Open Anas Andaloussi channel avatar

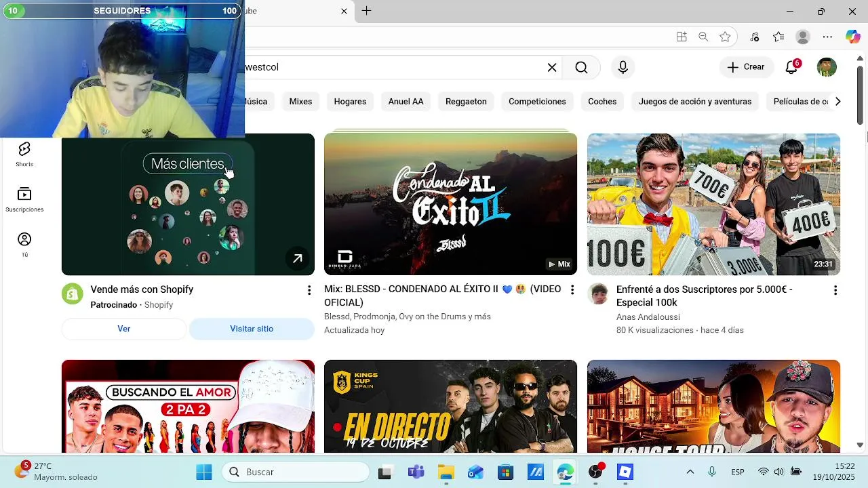(x=598, y=294)
